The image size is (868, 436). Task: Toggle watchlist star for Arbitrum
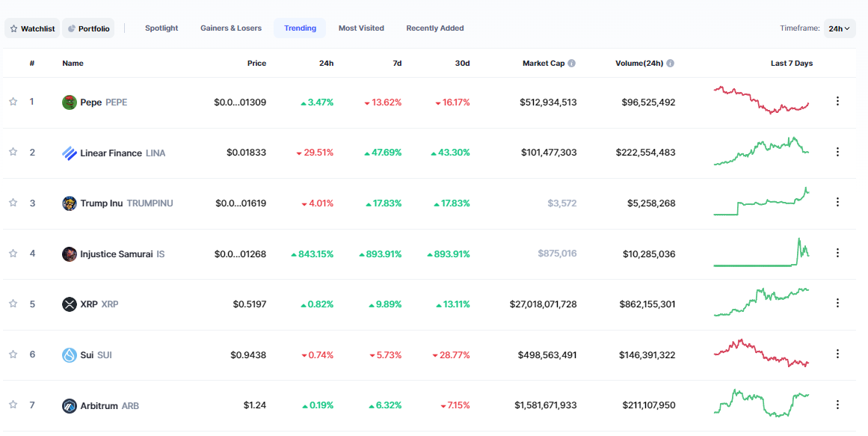coord(13,405)
